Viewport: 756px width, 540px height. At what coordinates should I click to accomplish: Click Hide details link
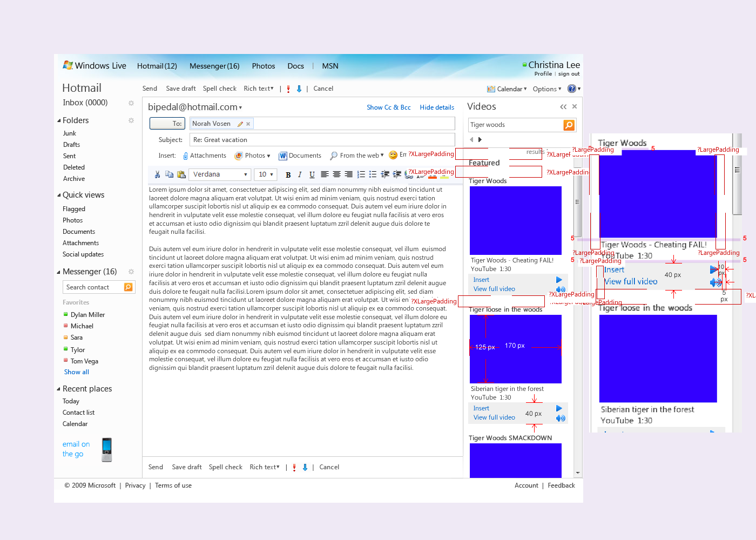tap(437, 107)
